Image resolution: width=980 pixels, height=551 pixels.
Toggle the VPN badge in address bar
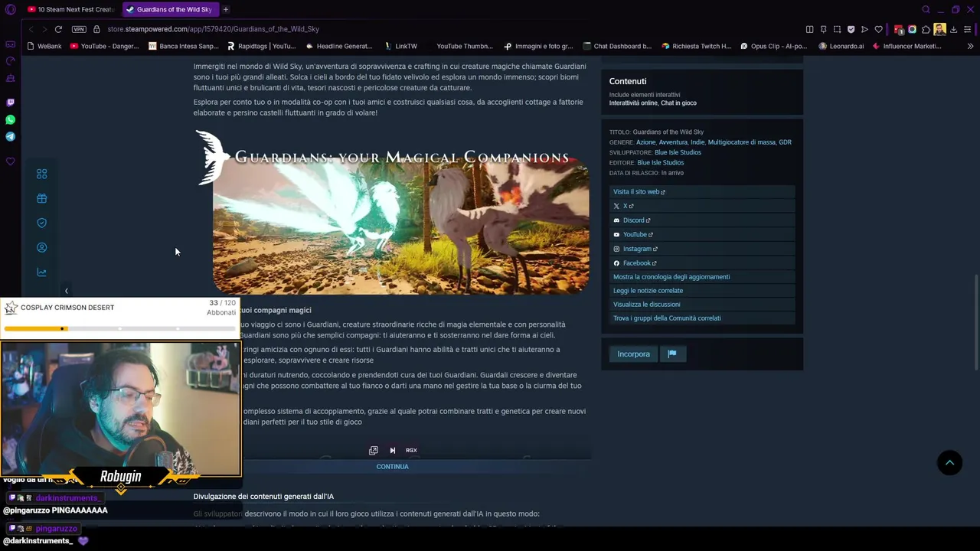(79, 29)
